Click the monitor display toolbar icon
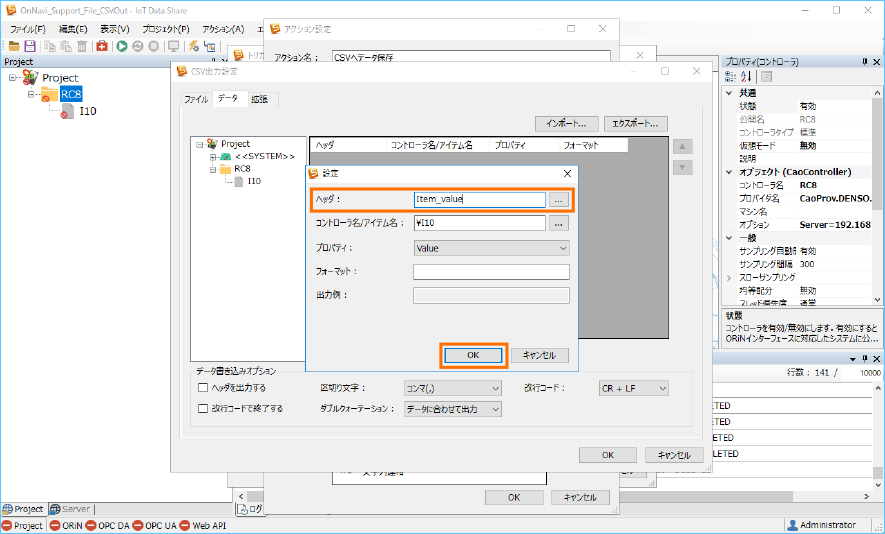Screen dimensions: 885x534 coord(173,46)
